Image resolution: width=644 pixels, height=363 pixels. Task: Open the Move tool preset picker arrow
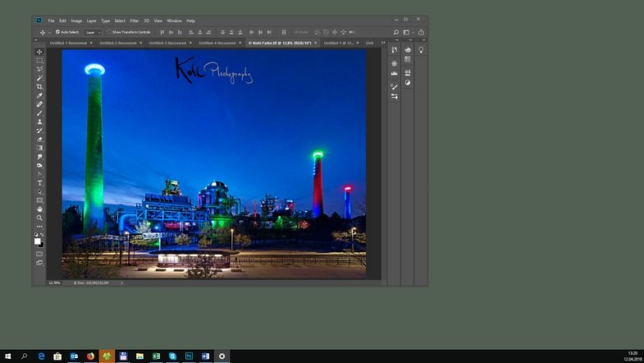50,33
